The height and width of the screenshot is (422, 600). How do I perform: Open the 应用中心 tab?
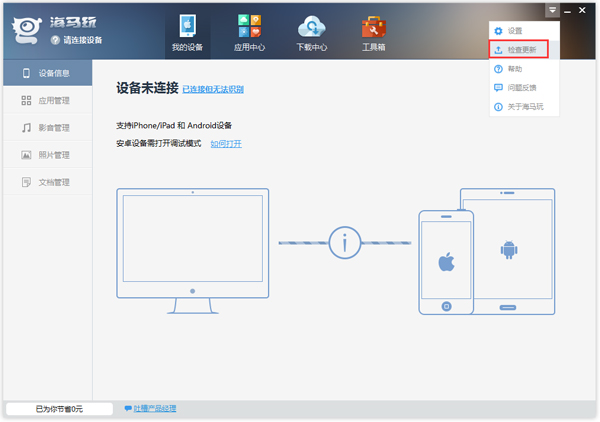tap(249, 33)
